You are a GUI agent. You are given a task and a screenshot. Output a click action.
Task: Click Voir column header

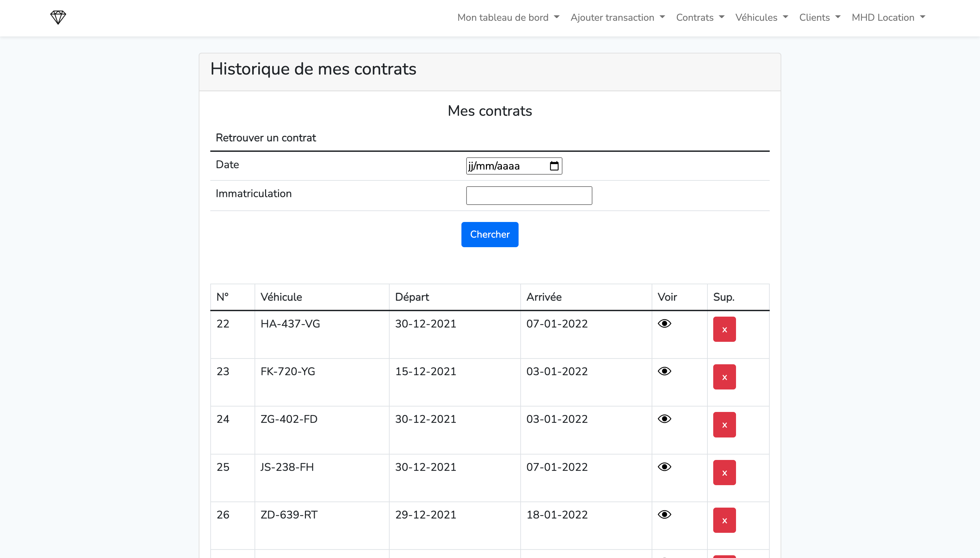coord(680,297)
